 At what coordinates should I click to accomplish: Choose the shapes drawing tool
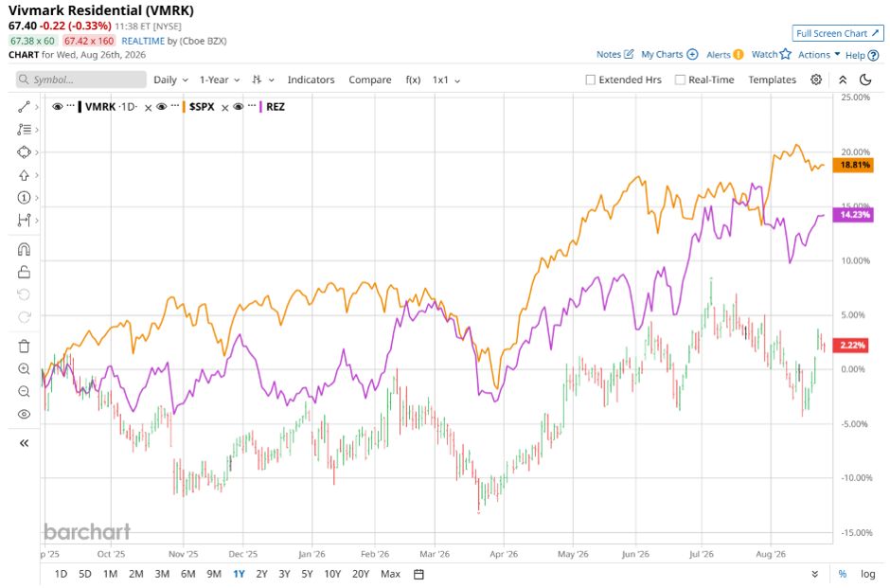[24, 152]
